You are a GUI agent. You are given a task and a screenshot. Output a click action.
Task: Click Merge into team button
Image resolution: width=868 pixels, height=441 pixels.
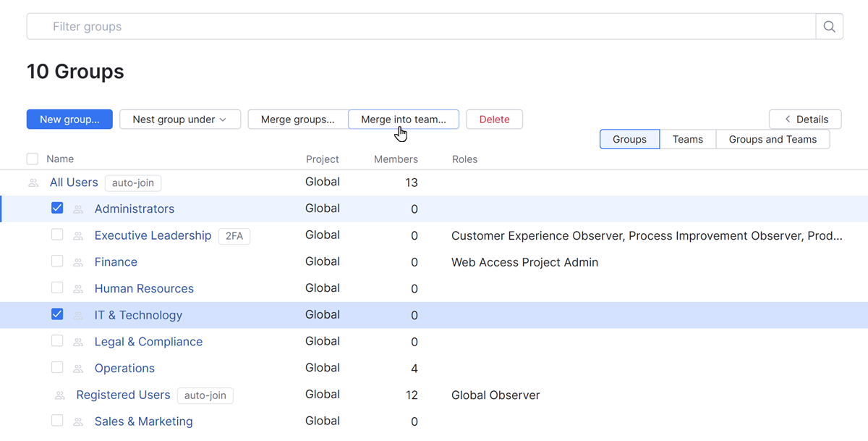click(x=403, y=119)
